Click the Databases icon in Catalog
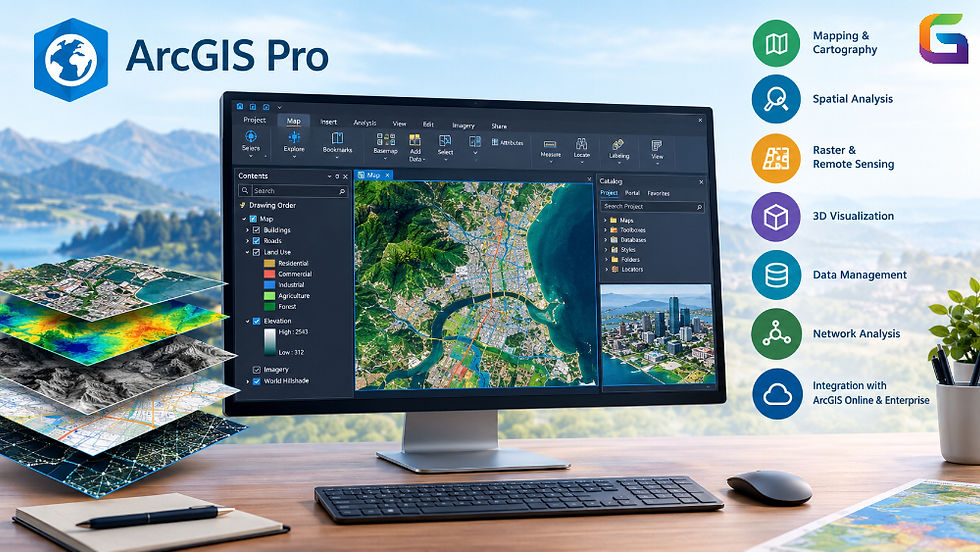Image resolution: width=980 pixels, height=552 pixels. pyautogui.click(x=614, y=239)
